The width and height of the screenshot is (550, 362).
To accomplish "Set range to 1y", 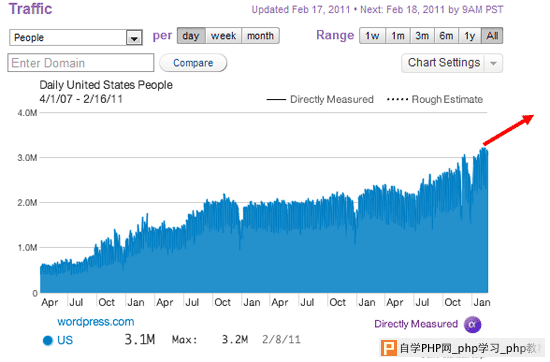I will point(470,36).
